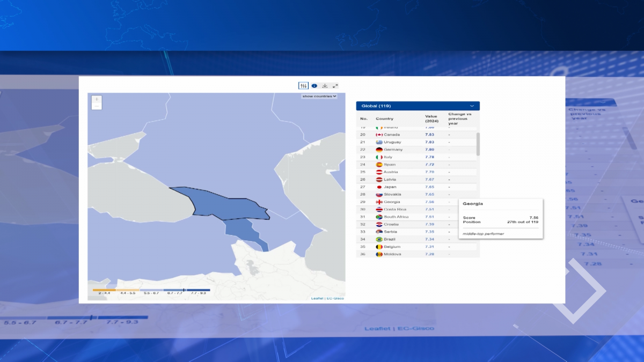Click the Value (2024) column header
The height and width of the screenshot is (362, 644).
click(431, 119)
